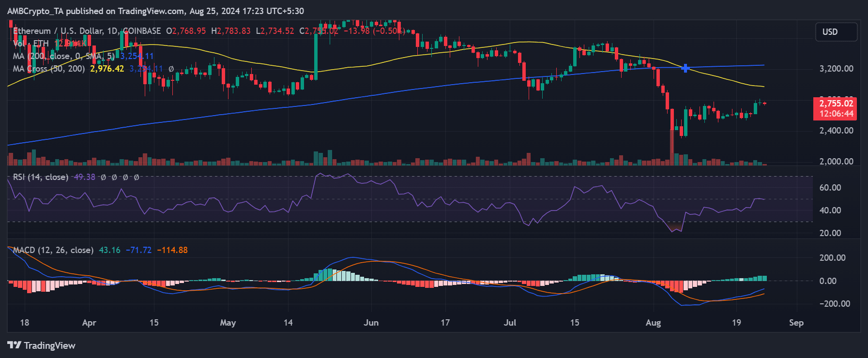Click the 2,000.00 price axis label

pos(836,162)
